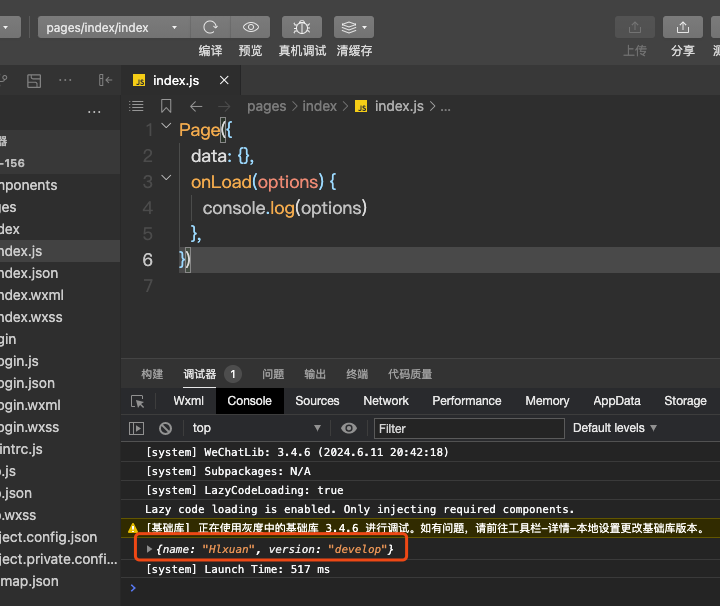This screenshot has width=720, height=606.
Task: Switch to the 终端 panel tab
Action: pyautogui.click(x=357, y=374)
